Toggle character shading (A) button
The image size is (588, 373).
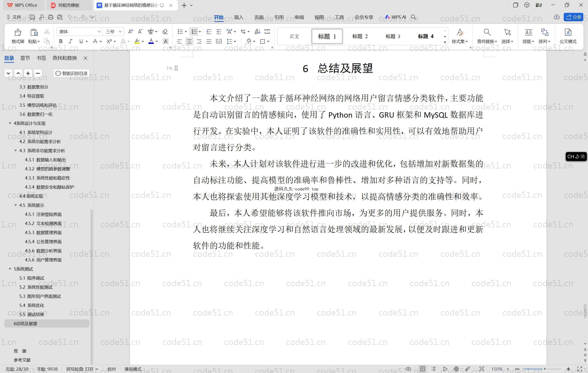tap(166, 41)
